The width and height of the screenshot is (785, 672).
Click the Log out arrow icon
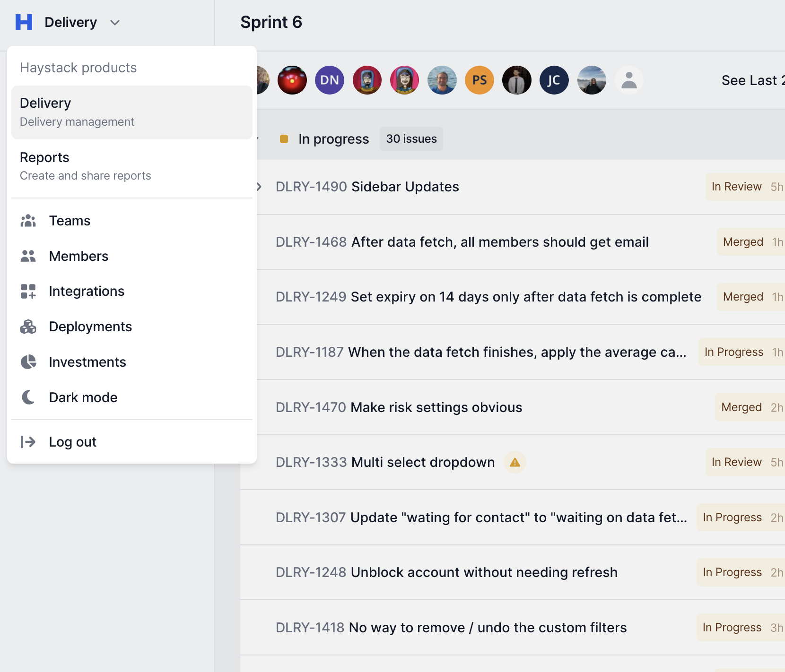[x=28, y=442]
